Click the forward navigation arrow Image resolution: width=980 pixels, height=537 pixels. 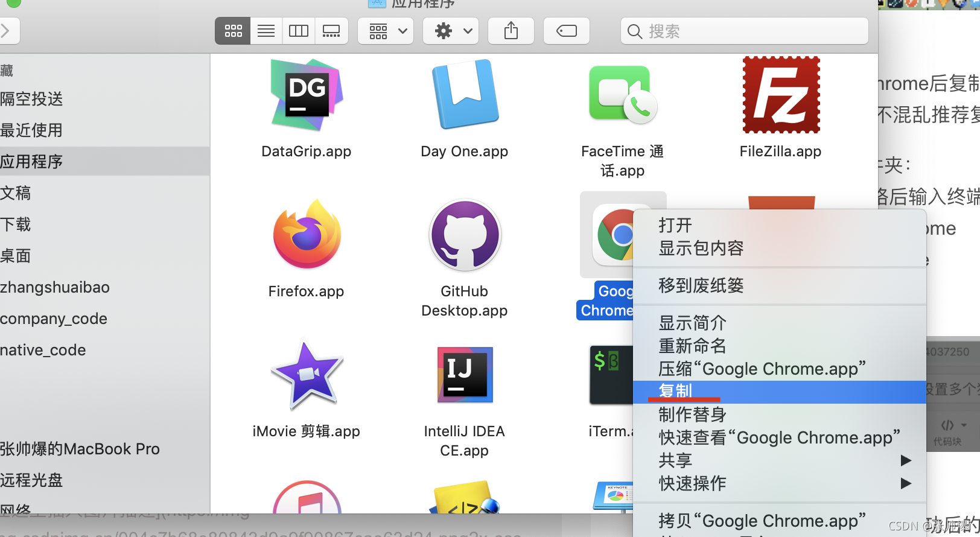(6, 31)
